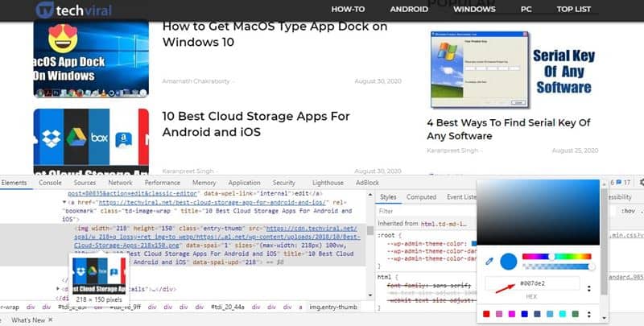Choose the magenta palette swatch
This screenshot has width=644, height=326.
click(x=512, y=314)
